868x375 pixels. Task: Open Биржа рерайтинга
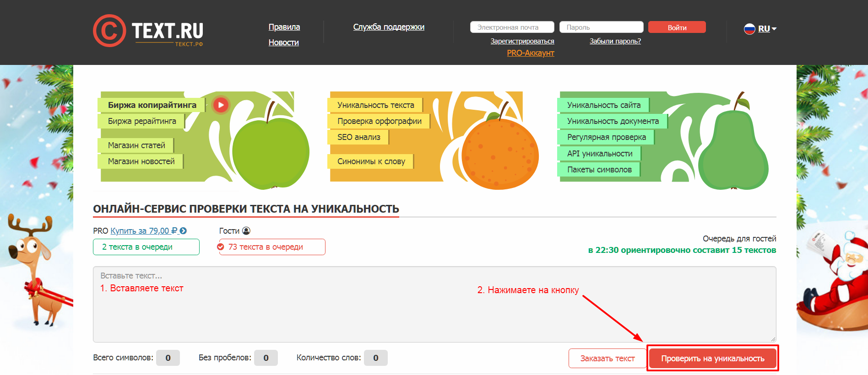pyautogui.click(x=142, y=121)
